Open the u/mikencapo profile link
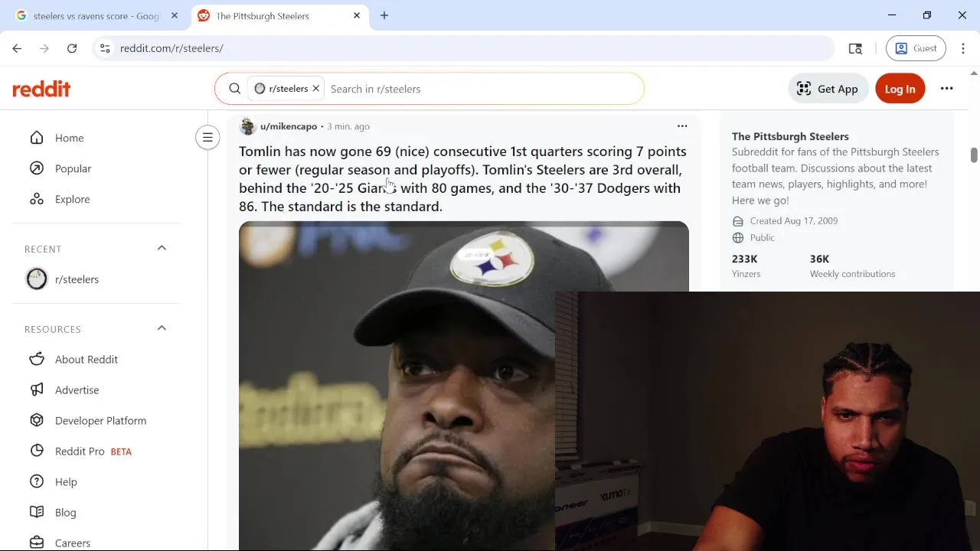The height and width of the screenshot is (551, 980). click(289, 126)
